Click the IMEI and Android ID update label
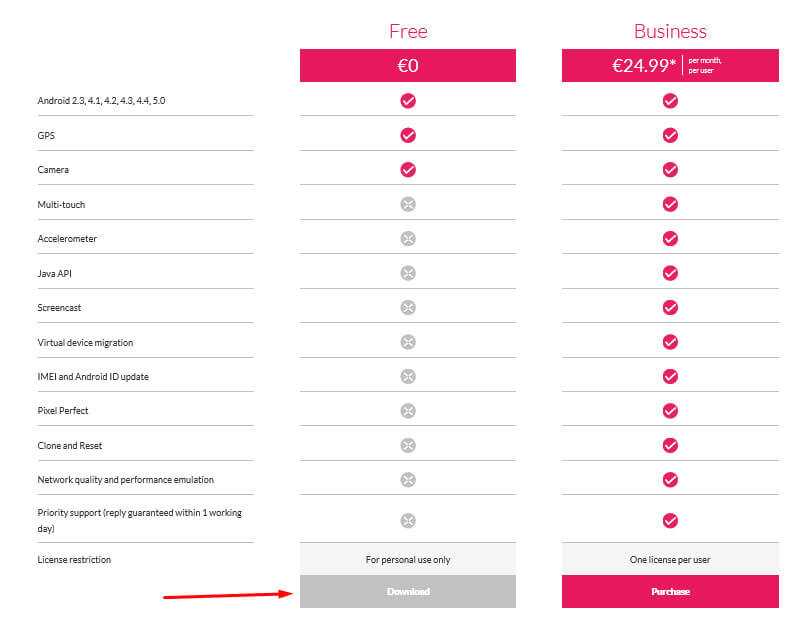Screen dimensions: 801x617 click(93, 376)
